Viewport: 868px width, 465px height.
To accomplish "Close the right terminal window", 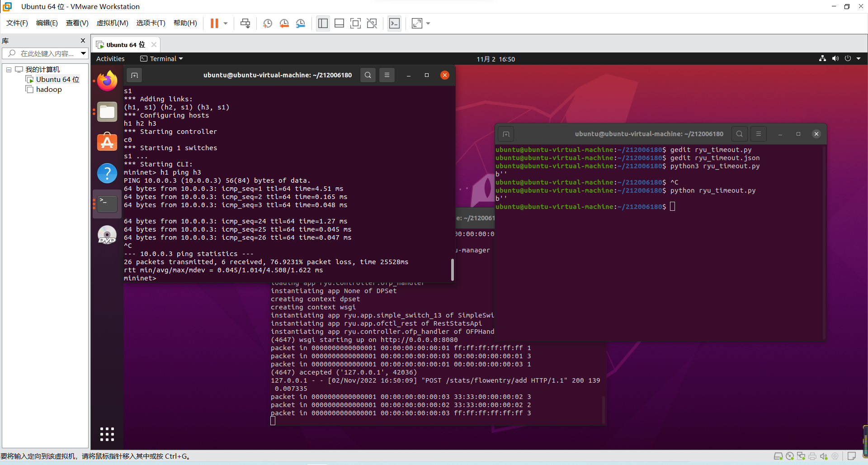I will 816,134.
